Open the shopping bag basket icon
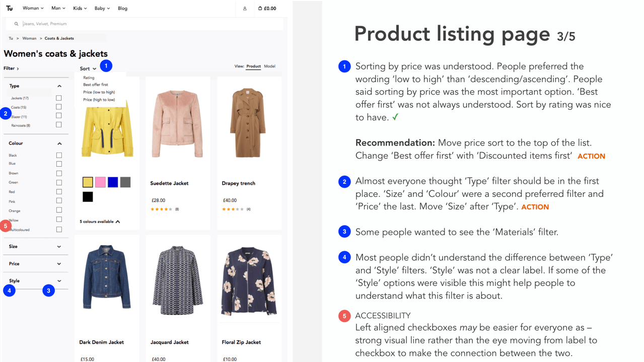 pyautogui.click(x=260, y=8)
